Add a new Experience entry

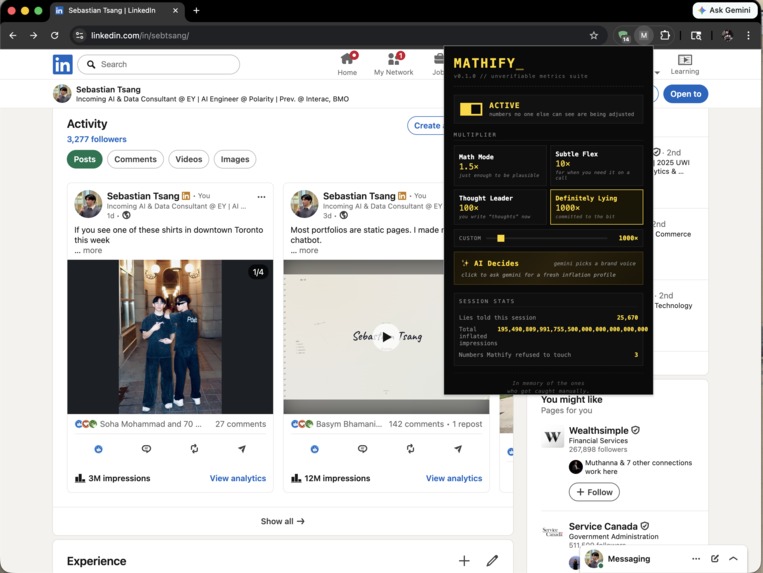click(464, 561)
